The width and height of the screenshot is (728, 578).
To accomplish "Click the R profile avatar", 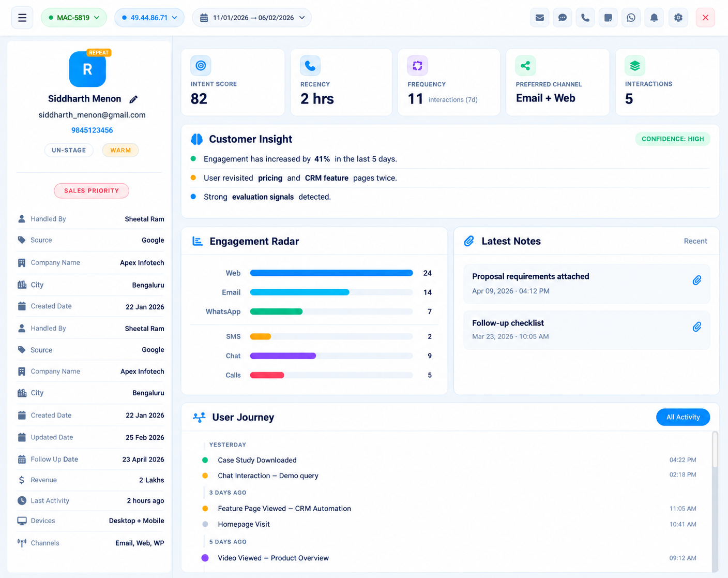I will click(87, 69).
